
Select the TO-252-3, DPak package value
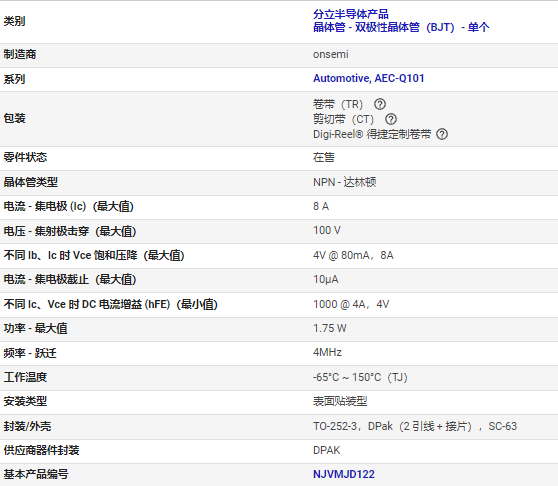[x=415, y=426]
